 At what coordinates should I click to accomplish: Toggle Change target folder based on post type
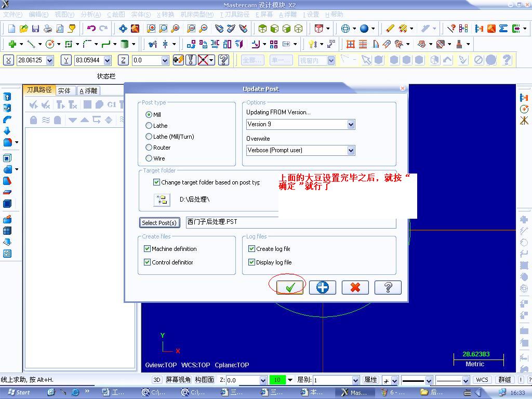[x=156, y=182]
